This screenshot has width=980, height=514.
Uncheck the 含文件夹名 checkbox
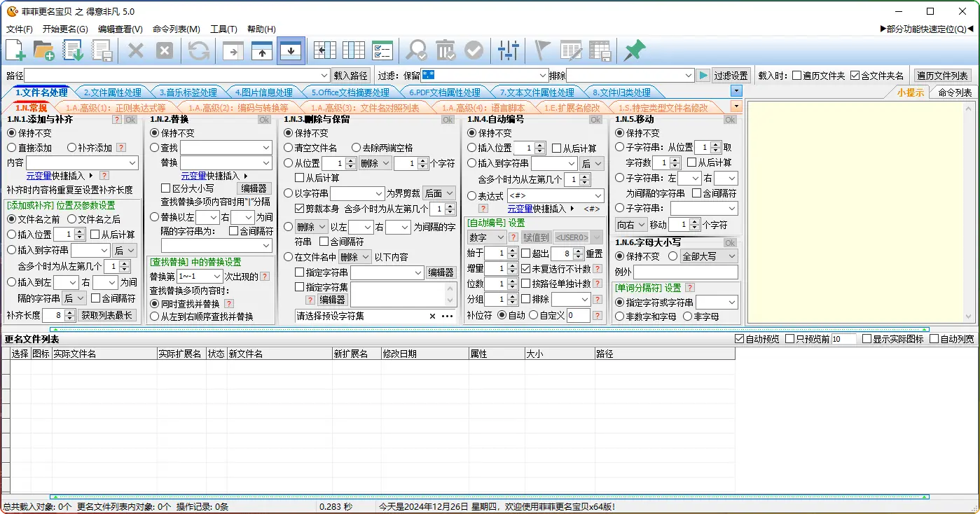click(855, 76)
